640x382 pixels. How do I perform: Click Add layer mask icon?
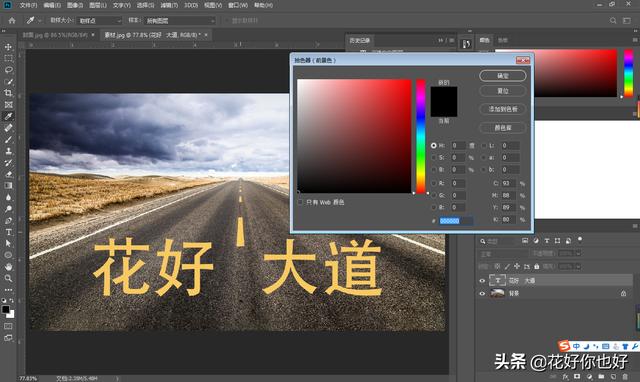click(x=577, y=376)
